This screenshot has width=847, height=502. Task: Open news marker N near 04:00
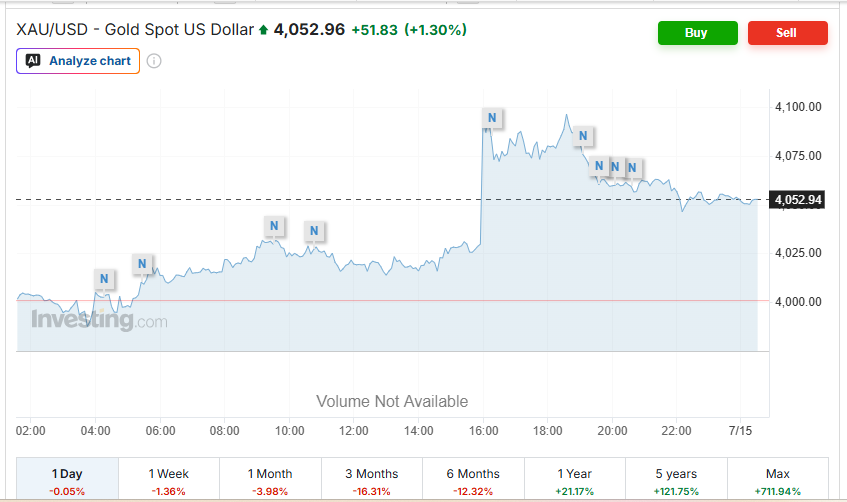tap(104, 279)
